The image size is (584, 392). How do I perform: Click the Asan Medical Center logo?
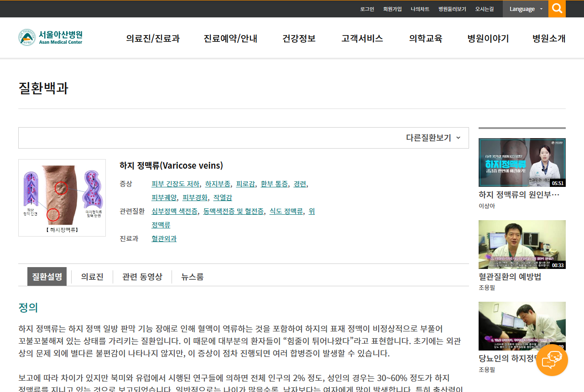tap(50, 37)
